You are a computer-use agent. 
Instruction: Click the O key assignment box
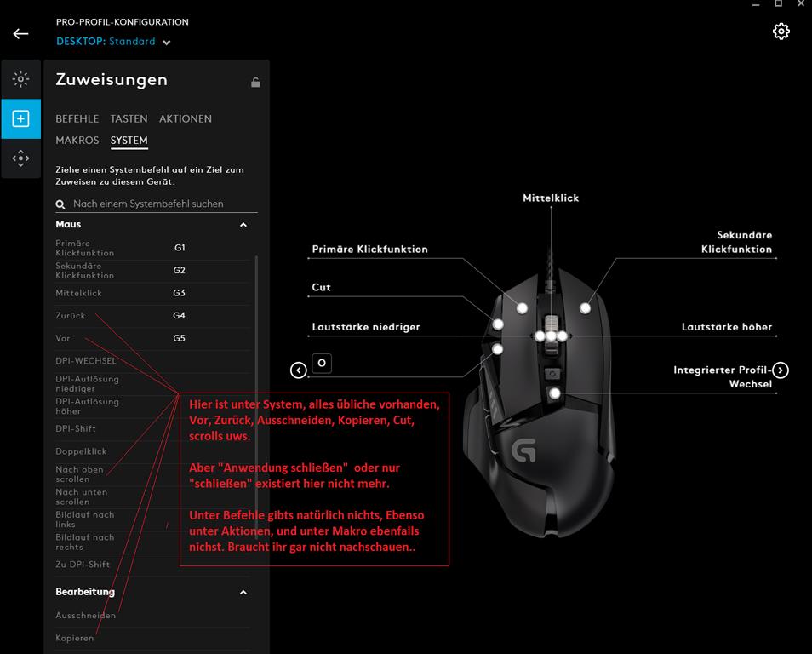coord(322,363)
